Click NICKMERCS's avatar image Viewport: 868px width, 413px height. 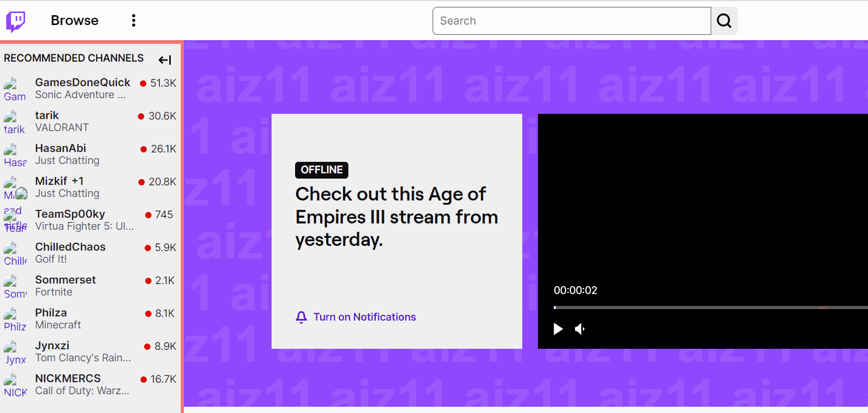(15, 385)
